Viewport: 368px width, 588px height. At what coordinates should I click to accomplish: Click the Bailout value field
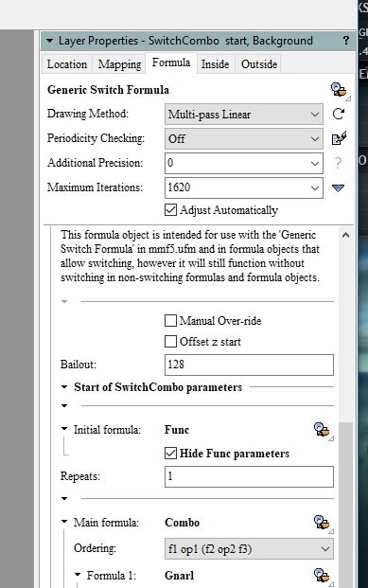pos(249,365)
